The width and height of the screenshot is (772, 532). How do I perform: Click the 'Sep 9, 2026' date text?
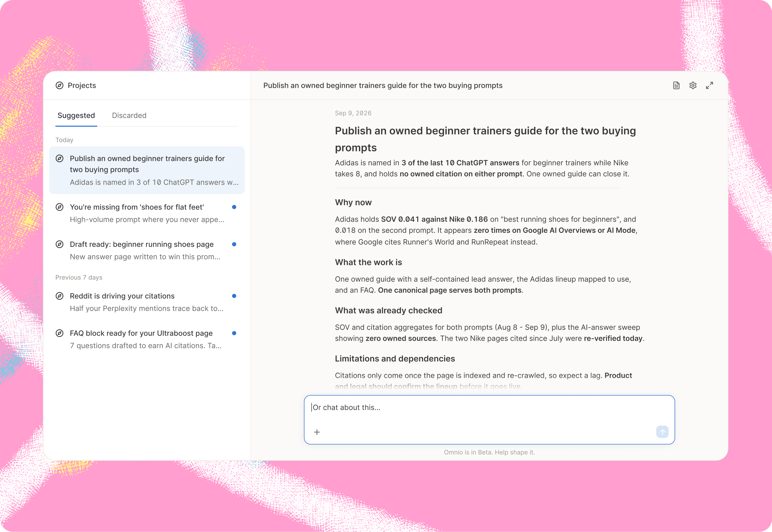[x=353, y=113]
